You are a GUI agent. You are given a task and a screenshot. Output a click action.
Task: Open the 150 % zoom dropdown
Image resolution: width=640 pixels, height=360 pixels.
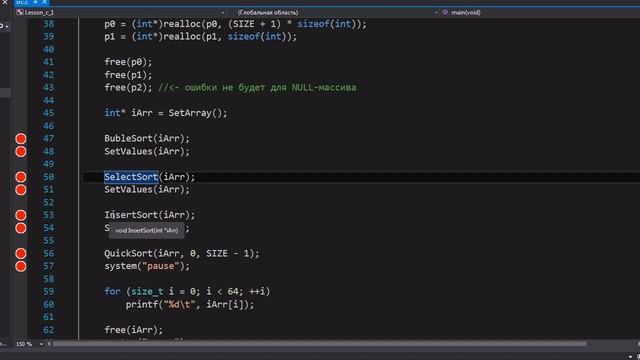coord(30,344)
